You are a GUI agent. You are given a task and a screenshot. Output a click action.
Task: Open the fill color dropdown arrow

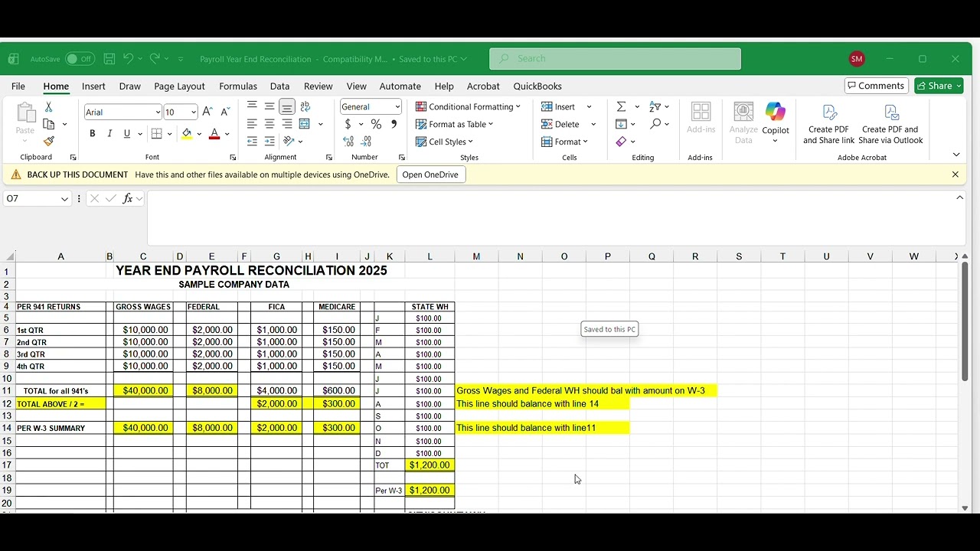pyautogui.click(x=199, y=134)
